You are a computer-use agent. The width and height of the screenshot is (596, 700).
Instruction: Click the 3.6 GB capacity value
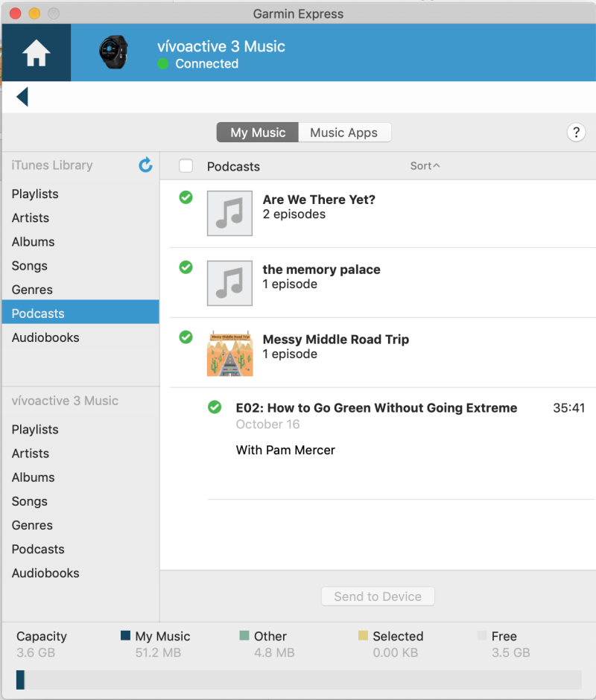(x=36, y=652)
